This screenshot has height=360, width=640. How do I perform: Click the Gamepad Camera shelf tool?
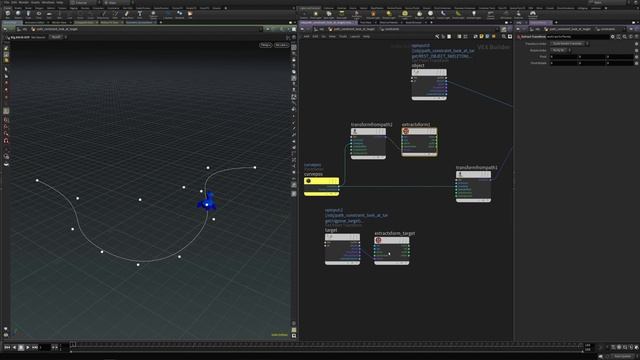pos(533,15)
